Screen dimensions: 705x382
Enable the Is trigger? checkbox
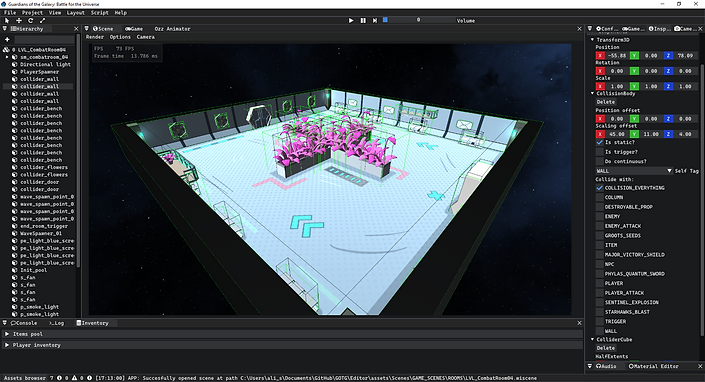[599, 152]
